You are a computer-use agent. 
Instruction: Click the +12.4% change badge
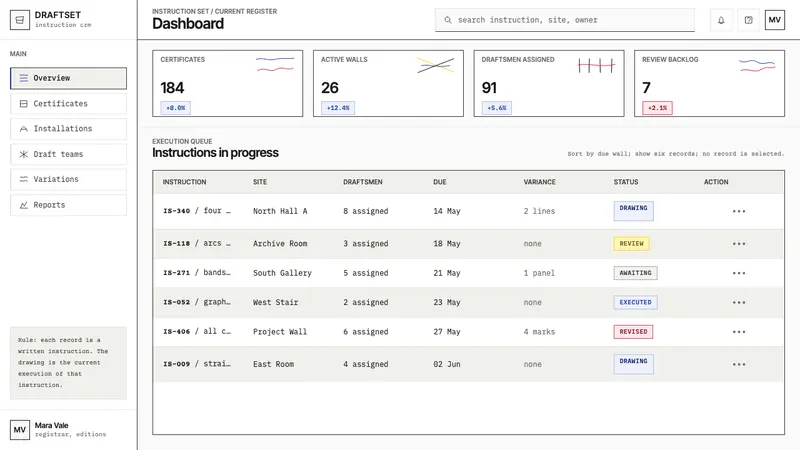338,108
